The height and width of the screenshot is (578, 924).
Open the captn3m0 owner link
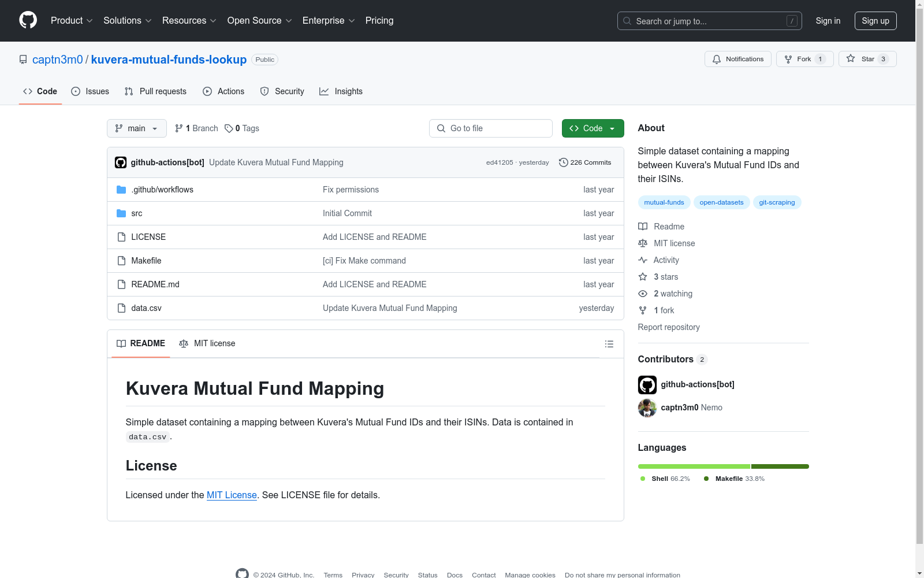point(58,60)
